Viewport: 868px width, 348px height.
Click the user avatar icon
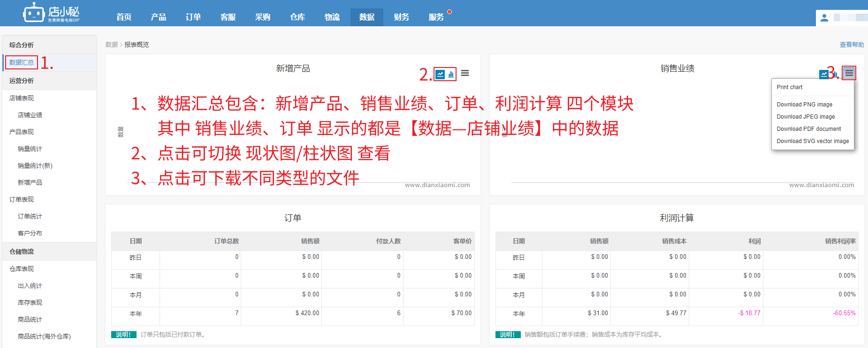pos(824,18)
